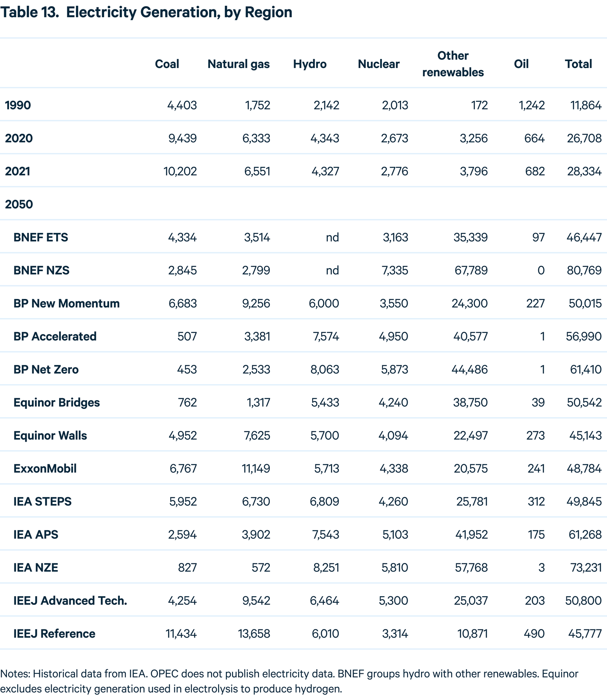Click the Oil column header
Image resolution: width=607 pixels, height=700 pixels.
(521, 64)
